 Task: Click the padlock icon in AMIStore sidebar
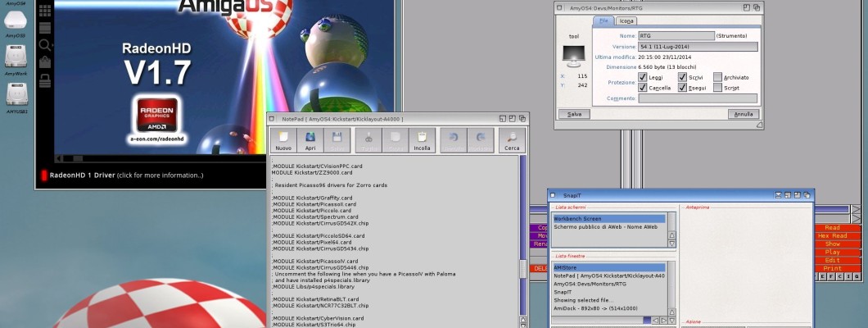[x=45, y=81]
